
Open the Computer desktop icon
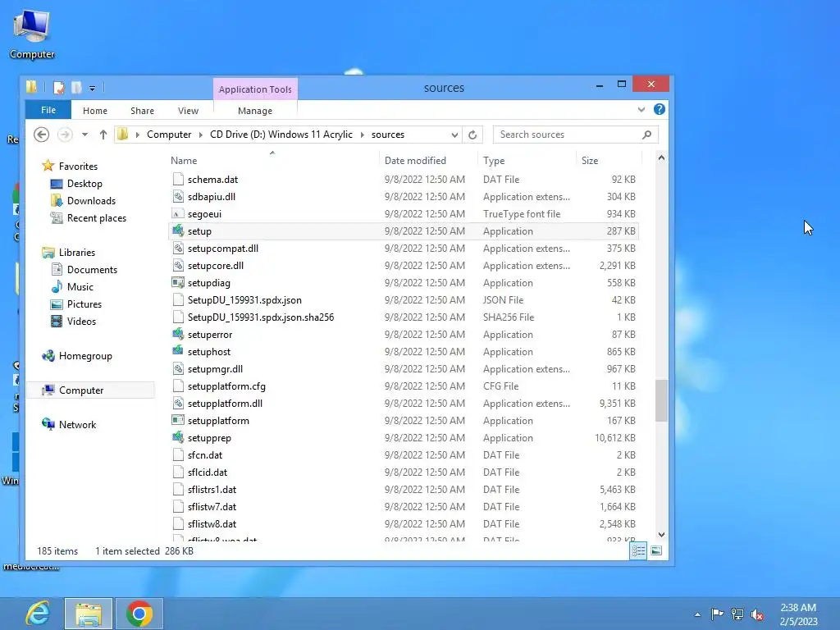(32, 34)
